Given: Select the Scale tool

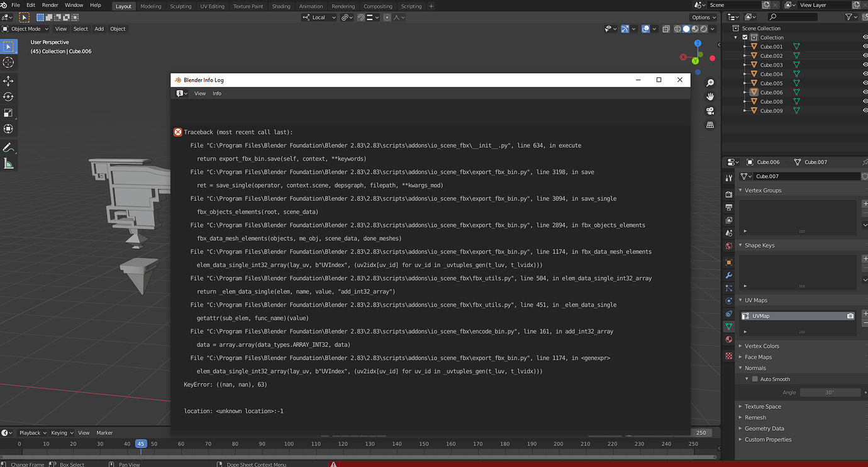Looking at the screenshot, I should (8, 113).
